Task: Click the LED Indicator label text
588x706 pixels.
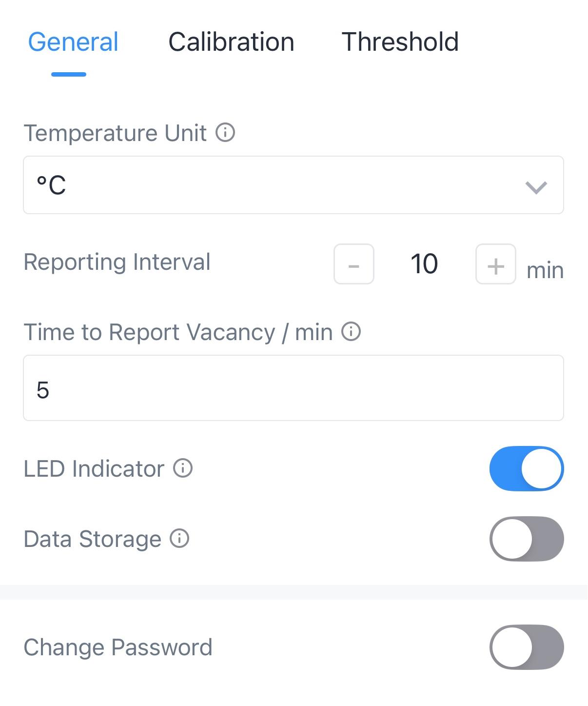Action: coord(94,469)
